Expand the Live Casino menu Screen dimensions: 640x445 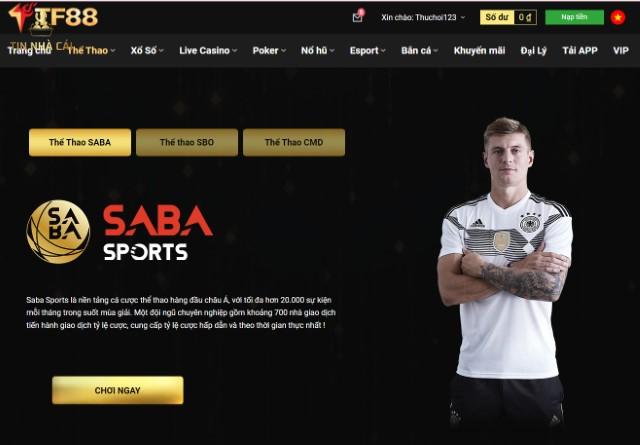pos(208,51)
